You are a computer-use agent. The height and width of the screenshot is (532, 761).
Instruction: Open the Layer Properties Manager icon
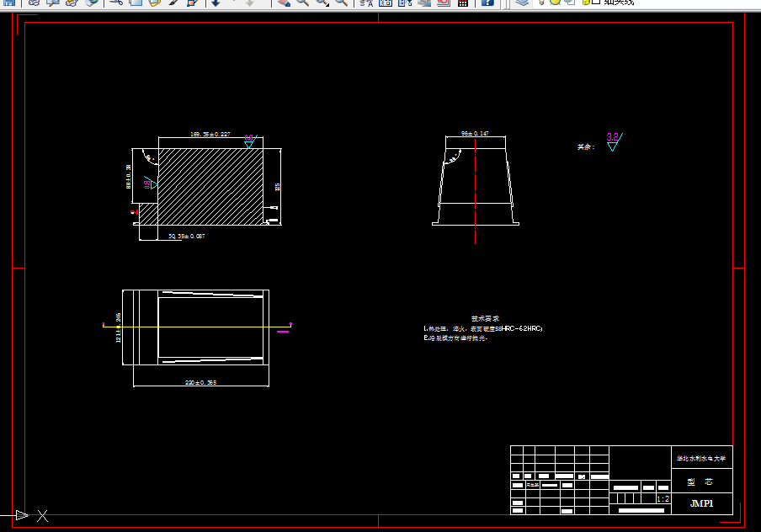pos(522,3)
